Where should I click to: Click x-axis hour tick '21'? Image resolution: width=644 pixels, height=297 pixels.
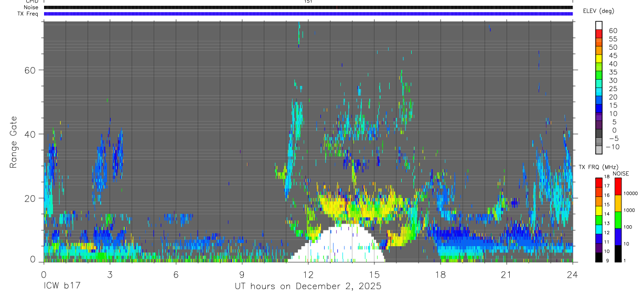[x=506, y=274]
